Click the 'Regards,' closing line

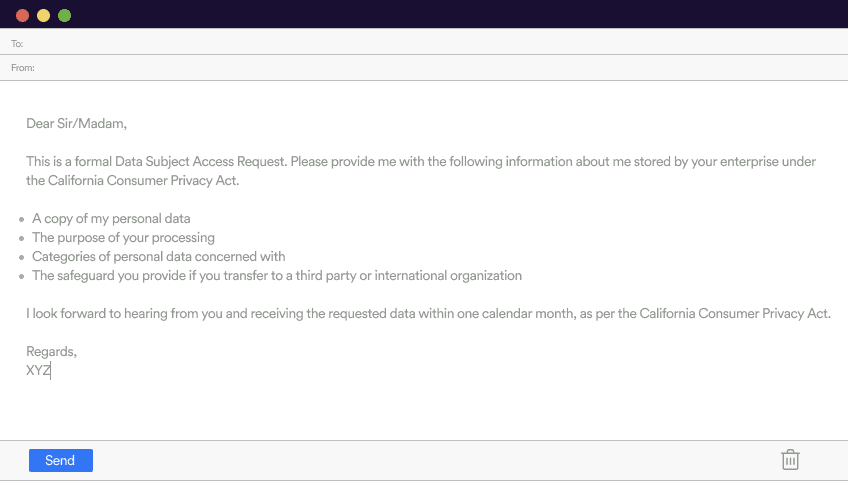pyautogui.click(x=51, y=352)
